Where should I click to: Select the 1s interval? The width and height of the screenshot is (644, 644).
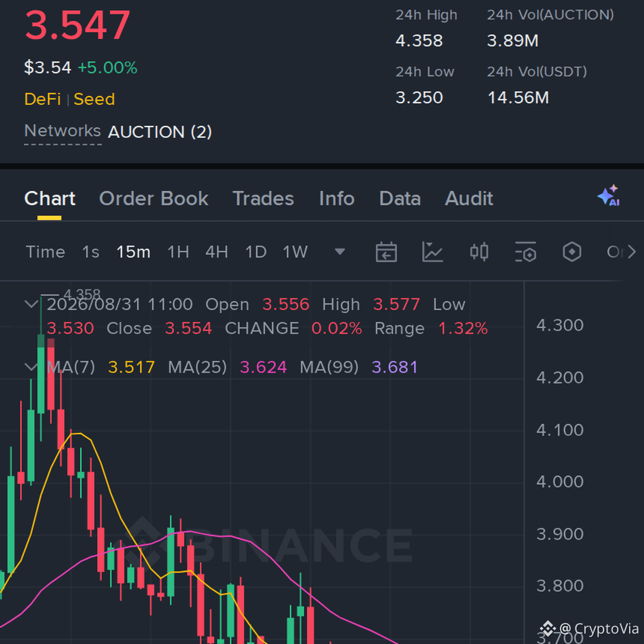point(91,252)
